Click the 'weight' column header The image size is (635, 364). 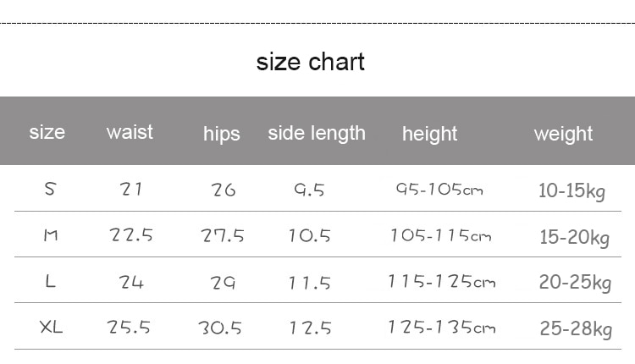coord(563,134)
